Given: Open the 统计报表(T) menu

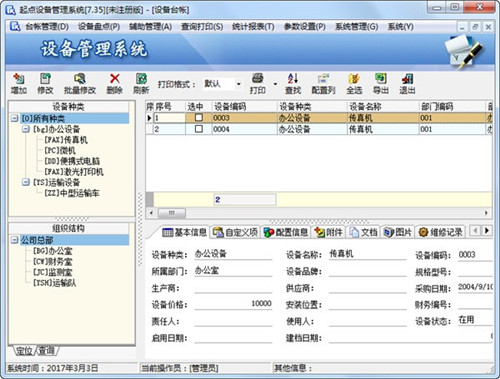Looking at the screenshot, I should [253, 27].
